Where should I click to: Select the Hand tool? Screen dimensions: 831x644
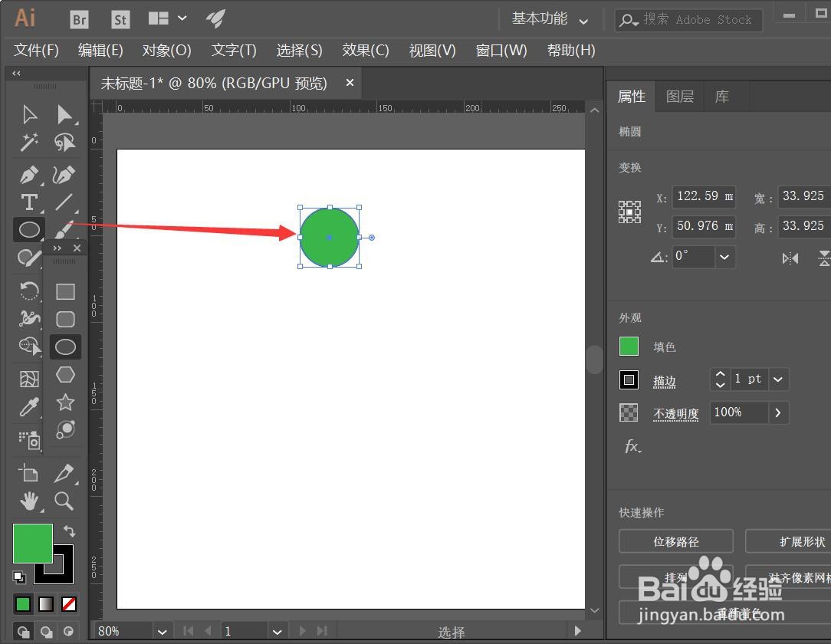pyautogui.click(x=30, y=501)
